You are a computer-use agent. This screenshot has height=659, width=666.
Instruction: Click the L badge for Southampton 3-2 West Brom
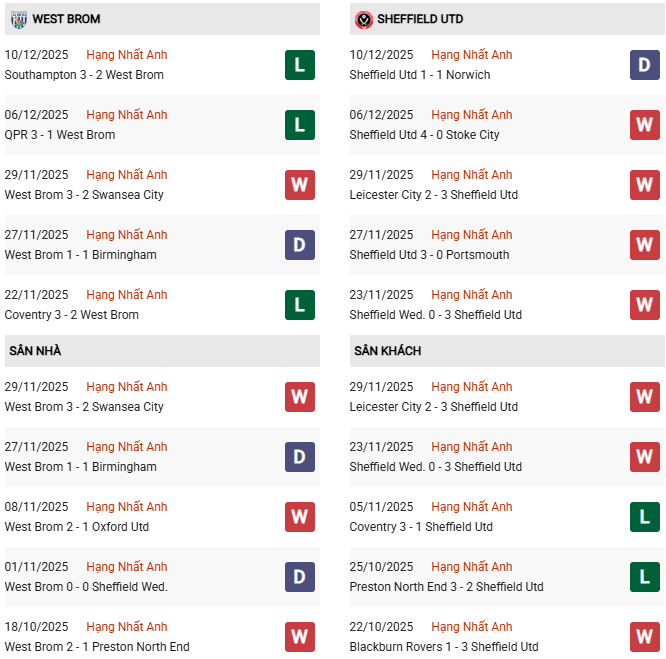pyautogui.click(x=299, y=65)
